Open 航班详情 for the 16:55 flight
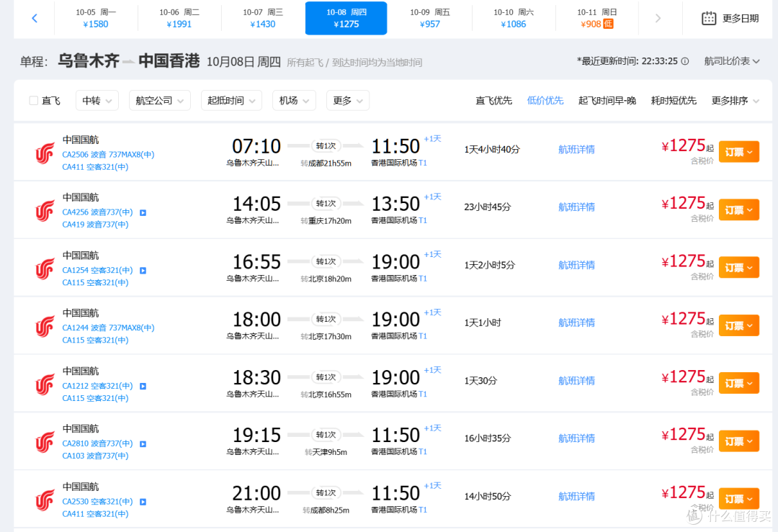Screen dimensions: 778x532 (x=576, y=265)
